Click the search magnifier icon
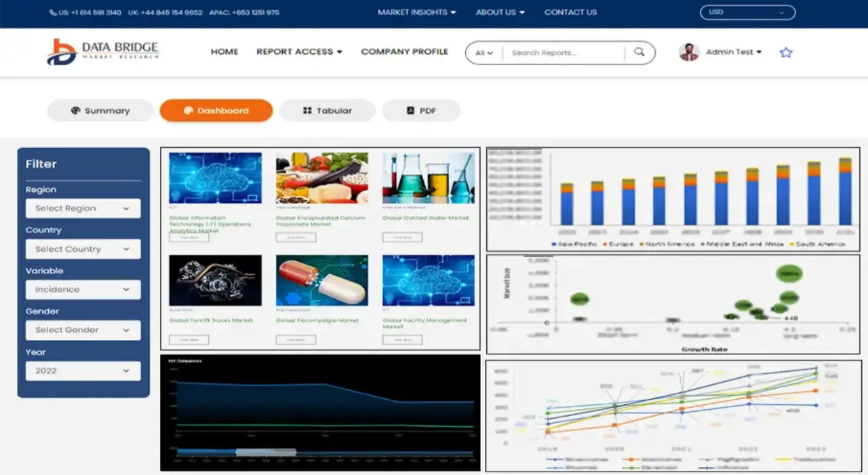868x475 pixels. (639, 52)
